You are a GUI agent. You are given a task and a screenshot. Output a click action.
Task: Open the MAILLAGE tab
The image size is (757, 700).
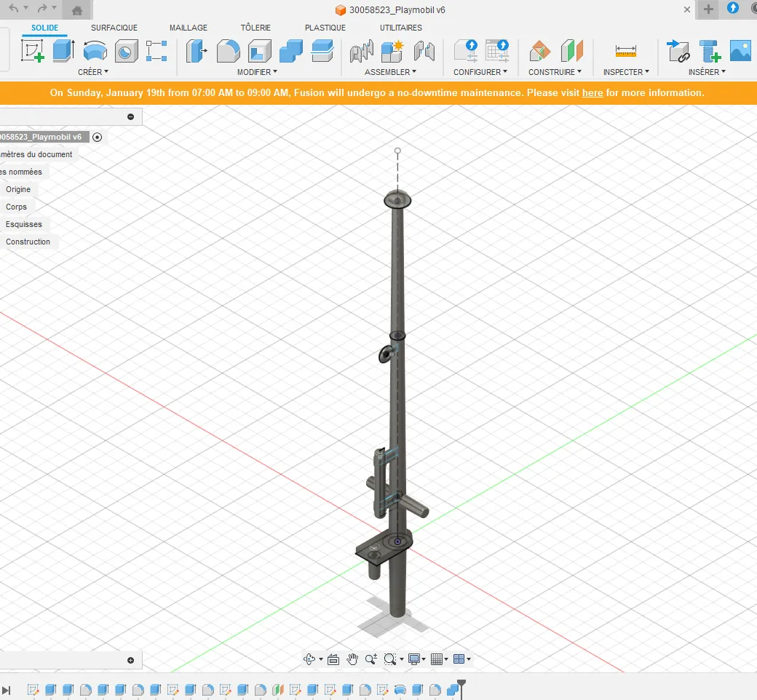tap(189, 28)
